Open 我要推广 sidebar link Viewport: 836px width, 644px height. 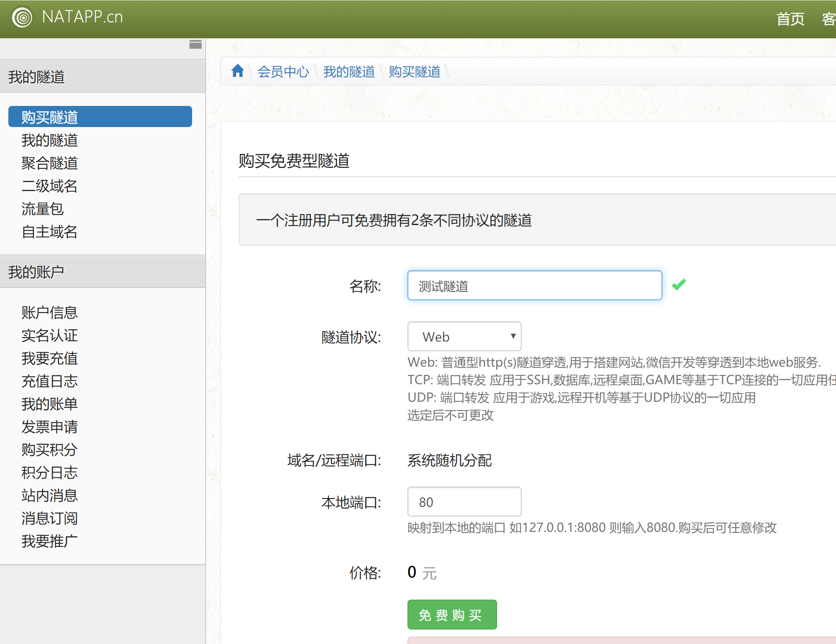50,541
